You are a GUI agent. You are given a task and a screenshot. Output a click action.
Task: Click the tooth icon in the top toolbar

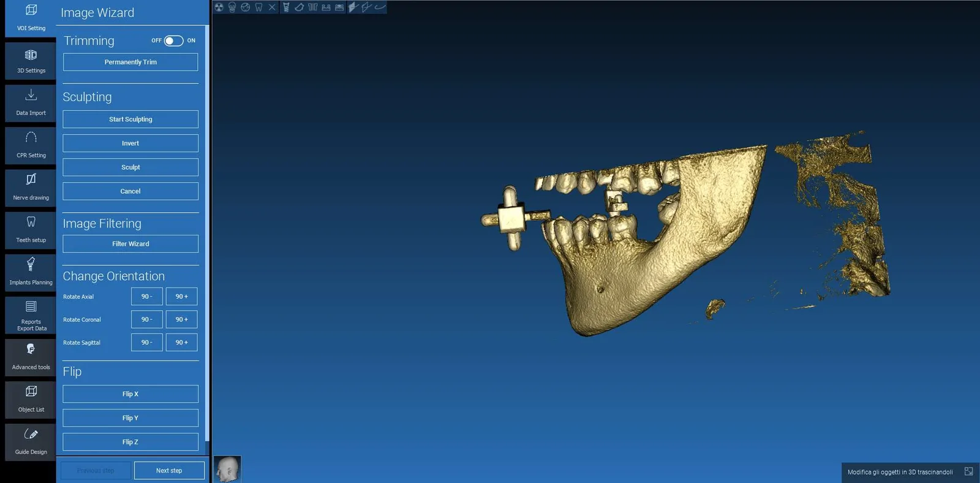pyautogui.click(x=258, y=7)
